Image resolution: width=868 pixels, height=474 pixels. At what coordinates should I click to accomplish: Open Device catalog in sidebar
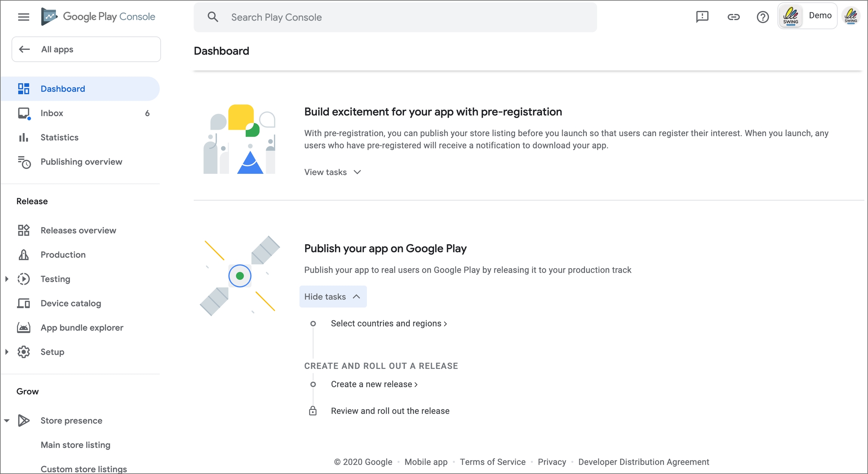80,303
